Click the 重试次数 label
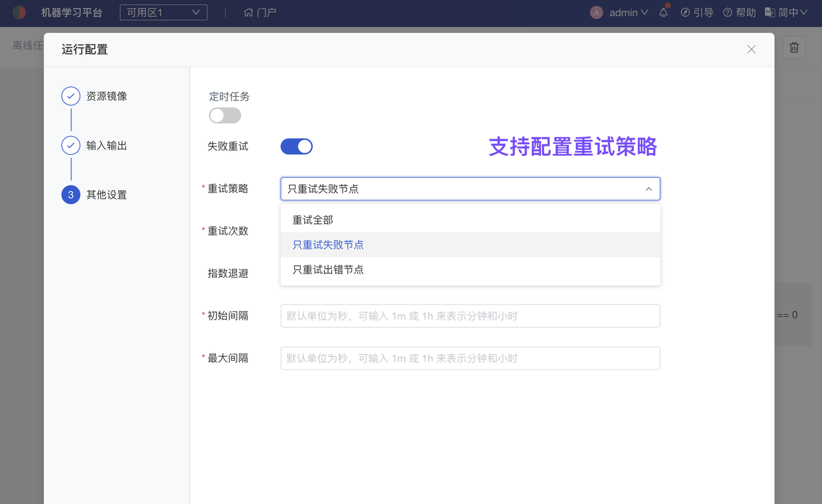Screen dimensions: 822x504 pos(228,231)
